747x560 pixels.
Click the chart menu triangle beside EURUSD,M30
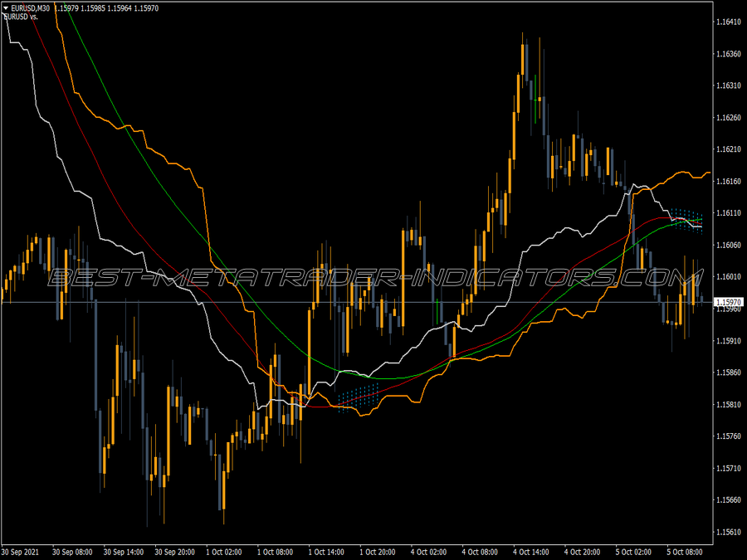tap(6, 8)
